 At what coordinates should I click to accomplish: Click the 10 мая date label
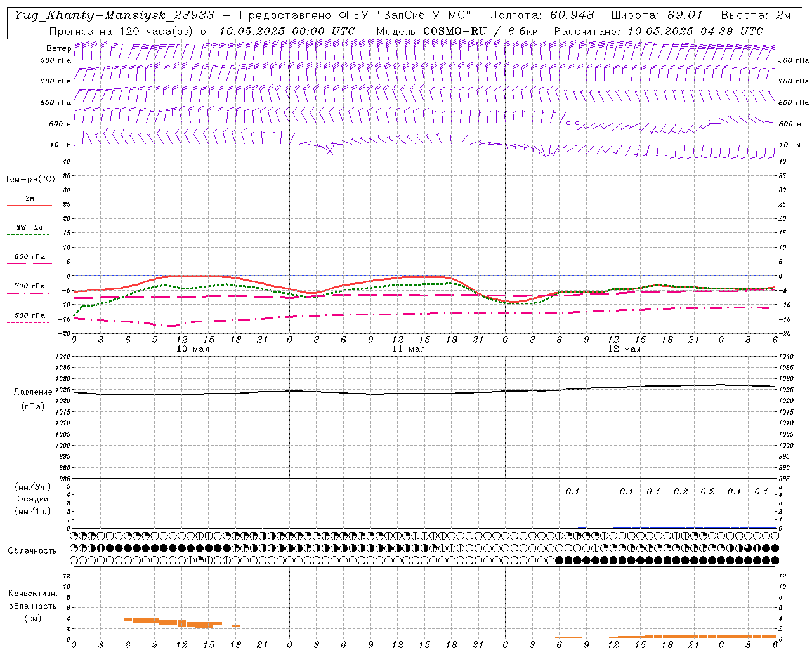click(x=193, y=349)
